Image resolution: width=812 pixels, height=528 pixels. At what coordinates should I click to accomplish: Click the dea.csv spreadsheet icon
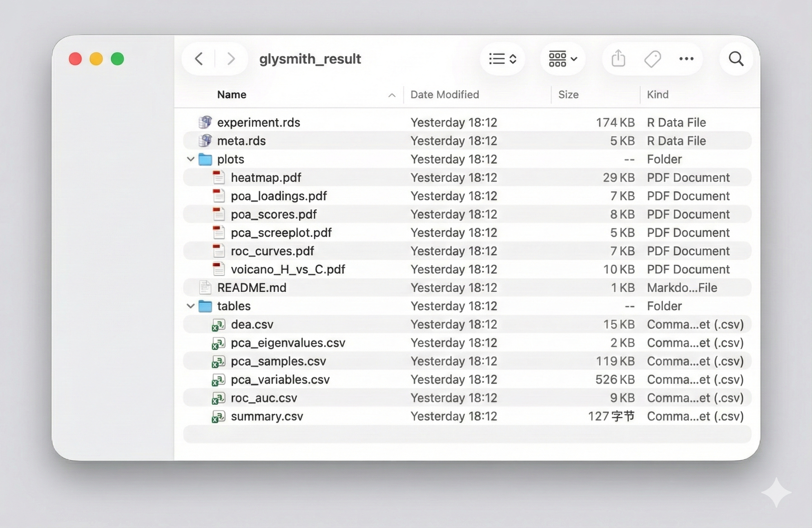218,325
